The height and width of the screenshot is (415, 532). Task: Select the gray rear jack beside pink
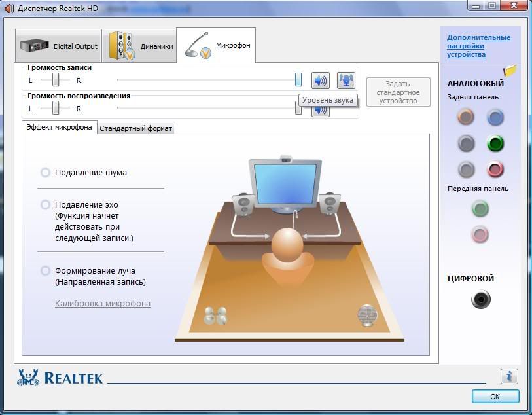click(466, 170)
